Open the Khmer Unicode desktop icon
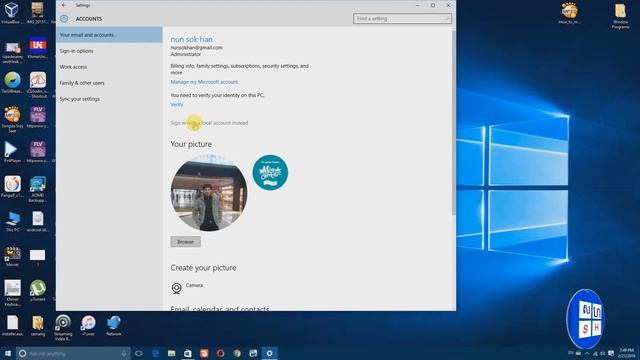Image resolution: width=640 pixels, height=360 pixels. point(38,48)
